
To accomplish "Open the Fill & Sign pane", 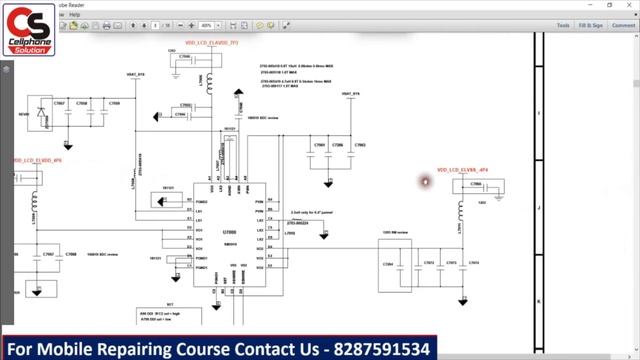I will click(x=591, y=25).
